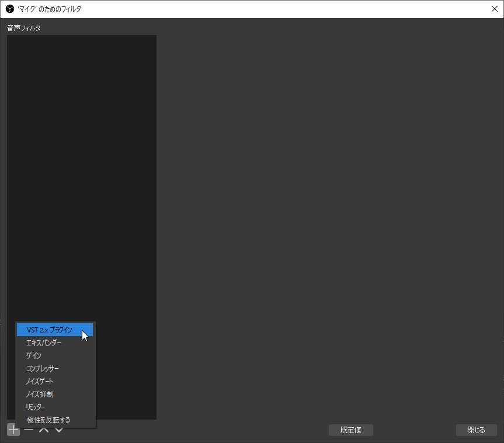Image resolution: width=504 pixels, height=443 pixels.
Task: Select 極性を反転する menu item
Action: tap(55, 420)
